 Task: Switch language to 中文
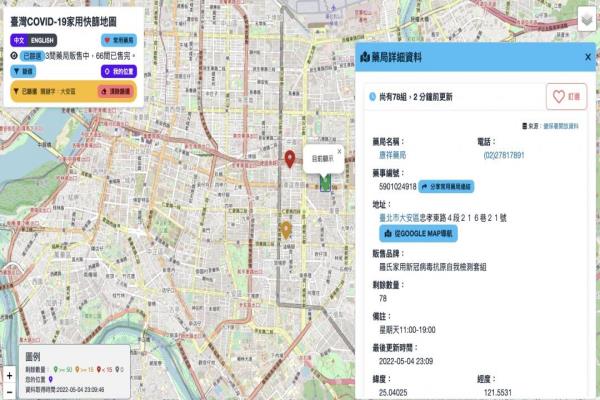click(19, 40)
